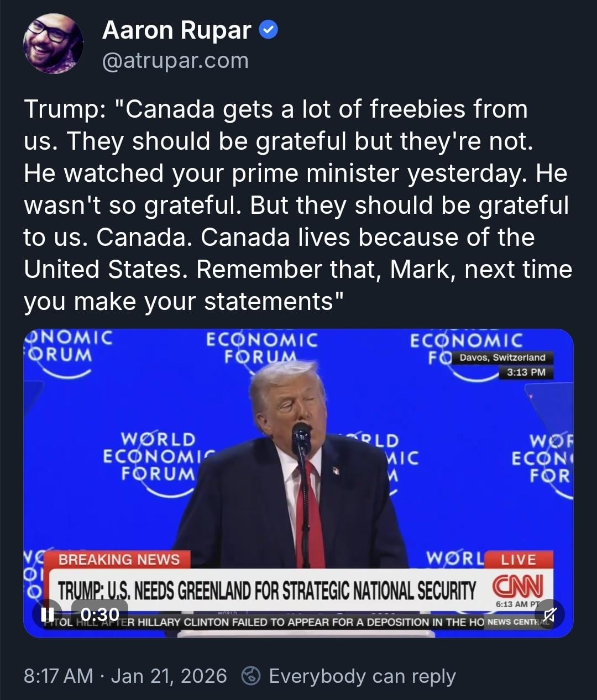
Task: Open the @atrupar.com handle link
Action: point(175,61)
